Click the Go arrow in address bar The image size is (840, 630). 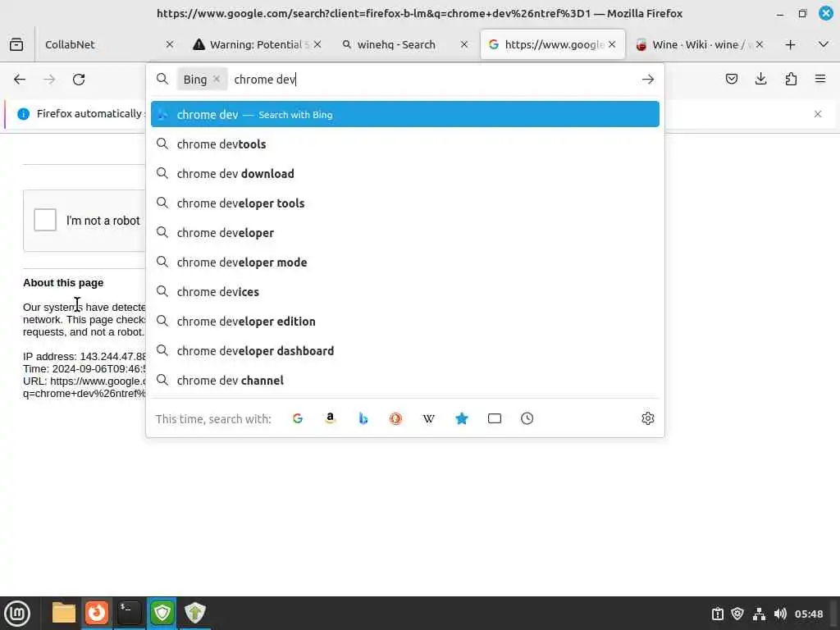click(648, 80)
